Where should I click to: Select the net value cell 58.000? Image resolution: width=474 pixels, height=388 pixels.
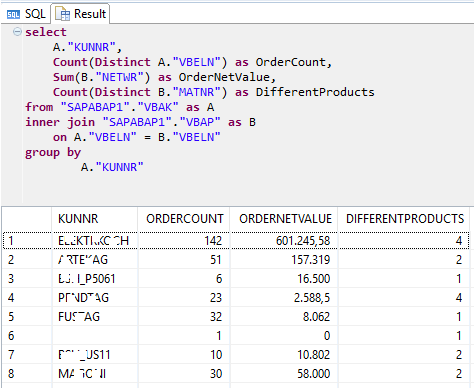pyautogui.click(x=284, y=373)
